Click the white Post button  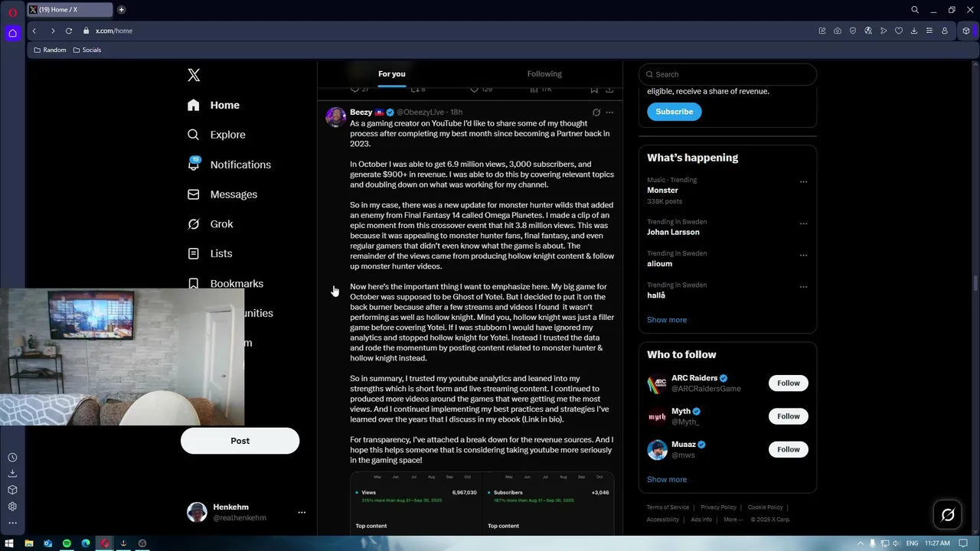click(240, 441)
